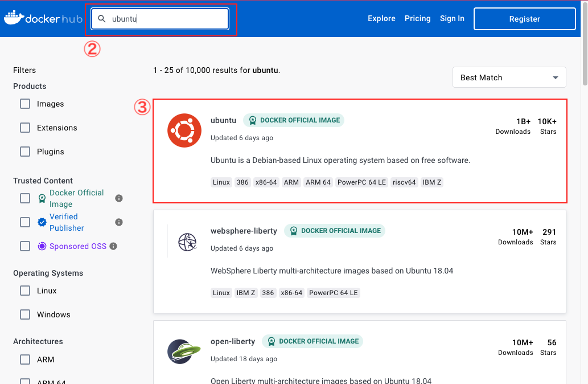Open the open-liberty result title
The height and width of the screenshot is (384, 588).
pyautogui.click(x=232, y=341)
